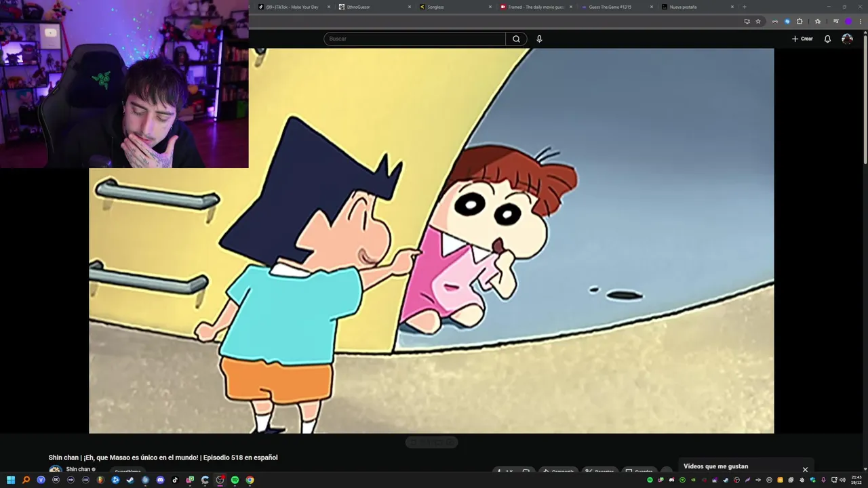Screen dimensions: 868x488
Task: Click the YouTube search magnifier button
Action: [516, 39]
